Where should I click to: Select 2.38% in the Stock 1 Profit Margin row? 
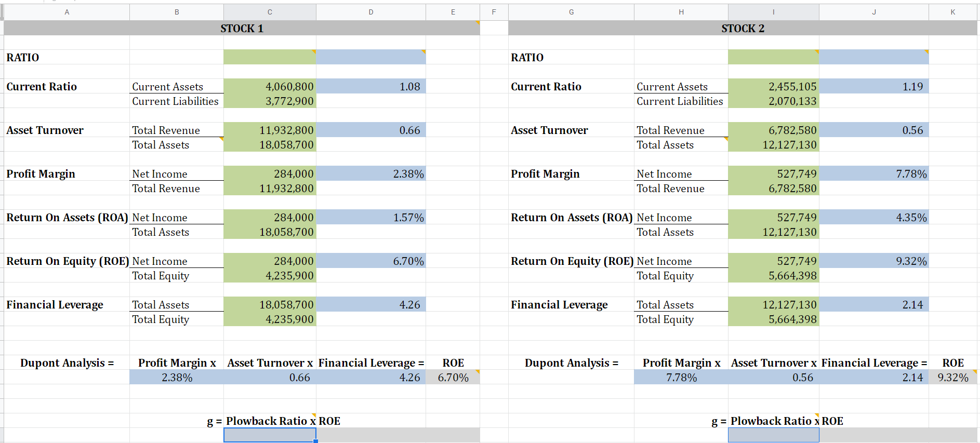371,173
